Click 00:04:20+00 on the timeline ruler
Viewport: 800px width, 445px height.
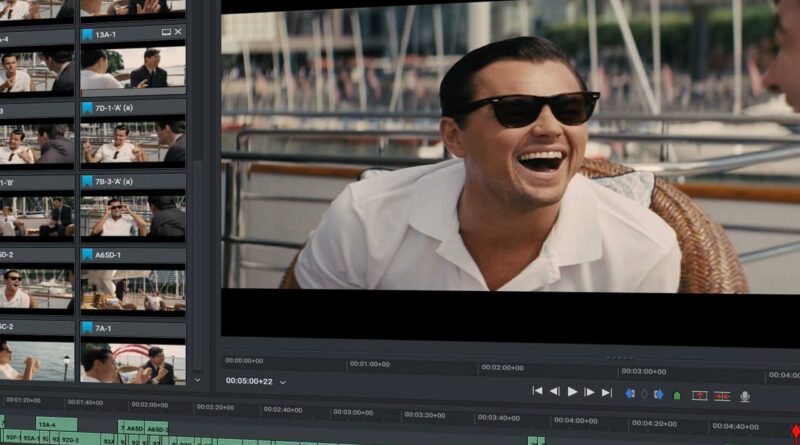coord(654,424)
